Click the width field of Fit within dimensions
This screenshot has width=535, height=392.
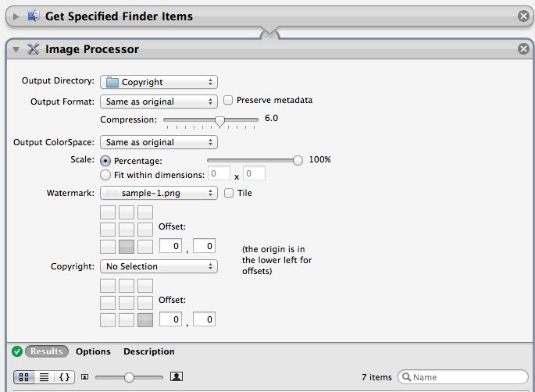point(219,173)
